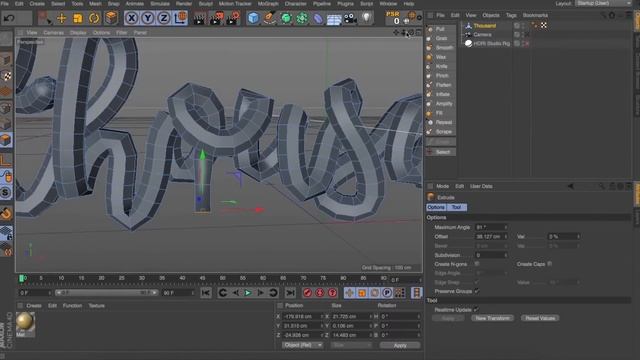Click the green Array modeling icon
The height and width of the screenshot is (360, 640).
coord(302,18)
